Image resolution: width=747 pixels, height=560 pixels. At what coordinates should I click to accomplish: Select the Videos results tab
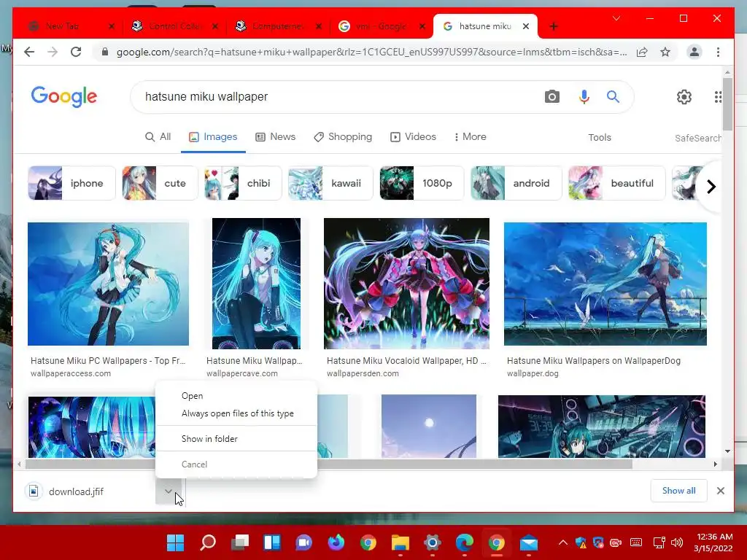pyautogui.click(x=413, y=136)
